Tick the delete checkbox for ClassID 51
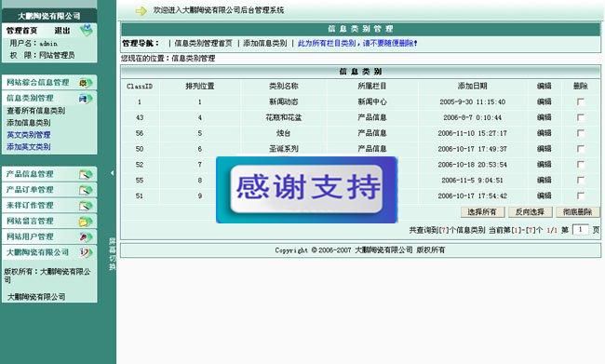Image resolution: width=605 pixels, height=364 pixels. point(580,195)
